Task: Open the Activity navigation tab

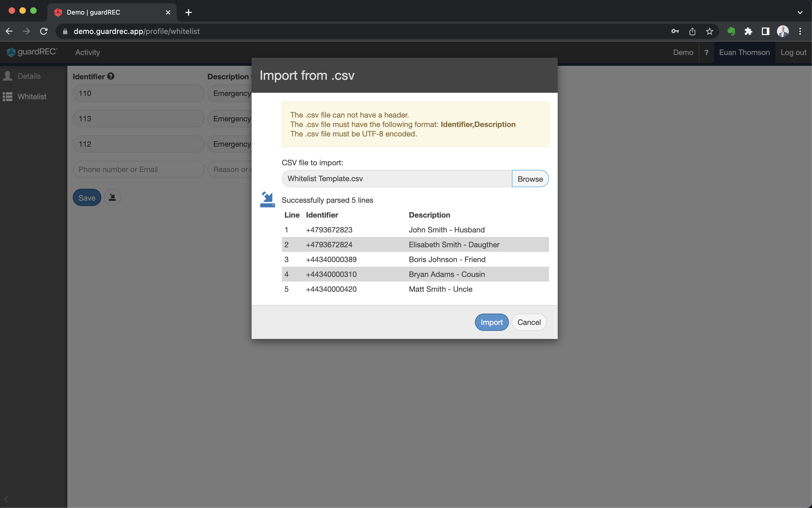Action: point(87,52)
